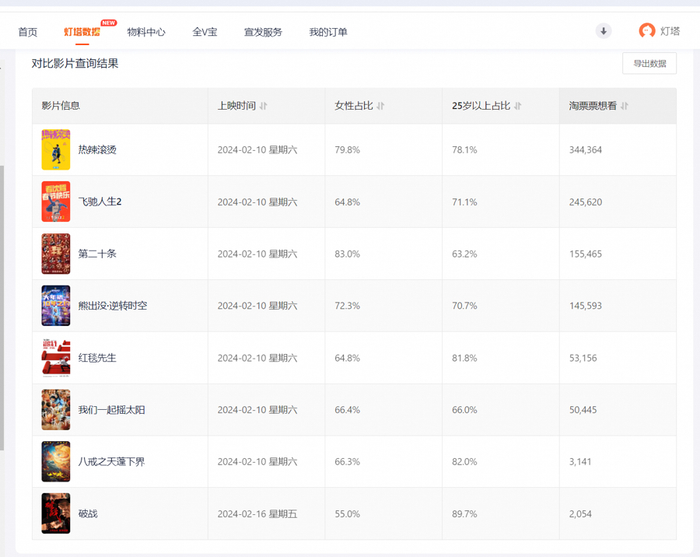This screenshot has height=557, width=700.
Task: Click the 对比影片查询结果 heading
Action: coord(75,63)
